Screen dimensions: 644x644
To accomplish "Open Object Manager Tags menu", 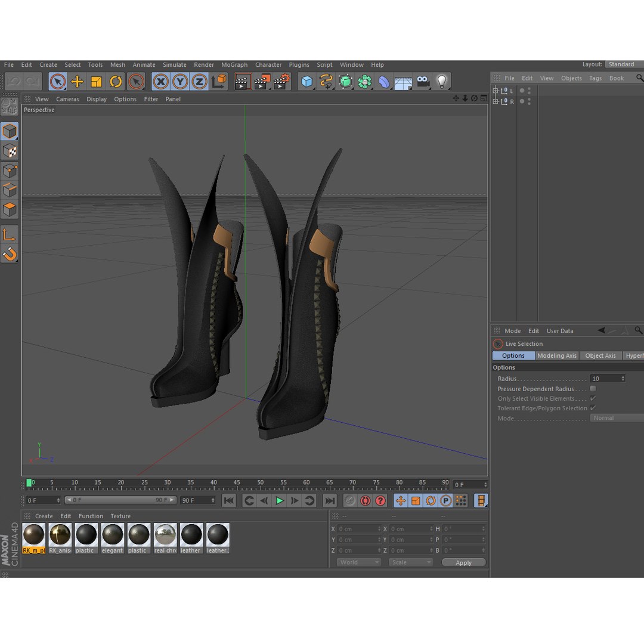I will (x=595, y=78).
